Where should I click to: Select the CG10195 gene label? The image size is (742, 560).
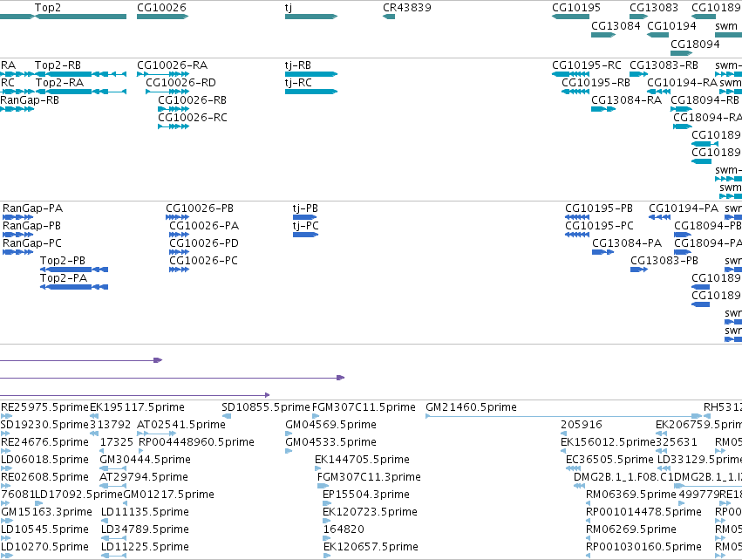tap(576, 8)
